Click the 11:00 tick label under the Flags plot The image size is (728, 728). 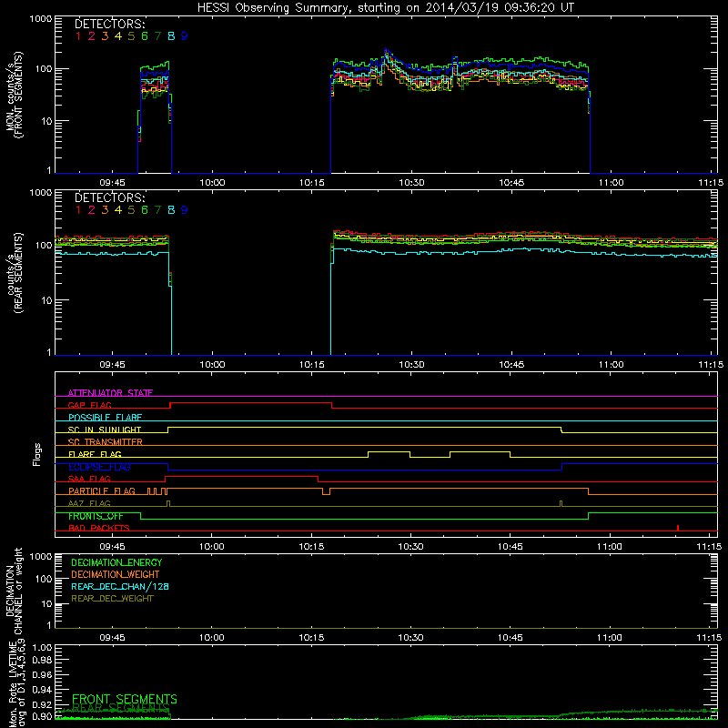610,547
